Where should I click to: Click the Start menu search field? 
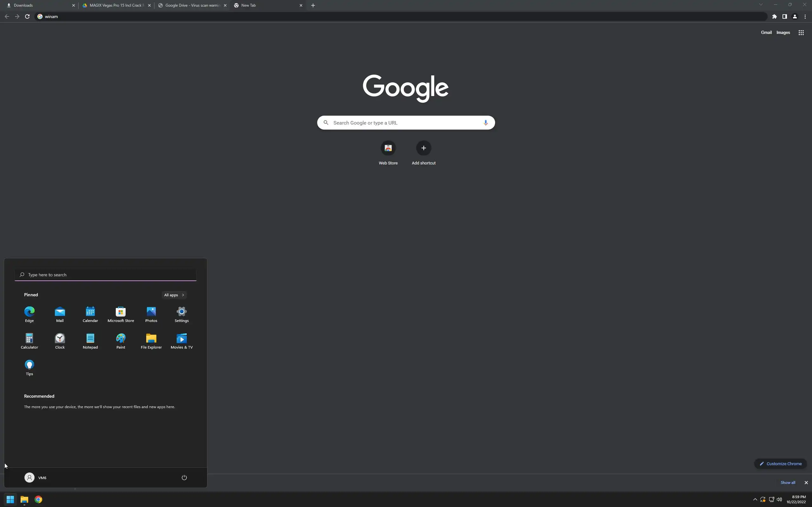tap(105, 275)
